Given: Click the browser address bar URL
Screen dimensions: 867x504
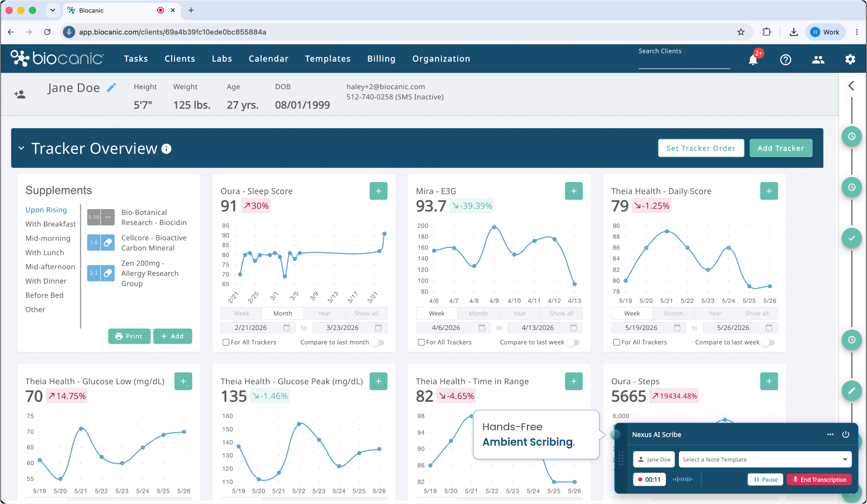Looking at the screenshot, I should pos(173,32).
